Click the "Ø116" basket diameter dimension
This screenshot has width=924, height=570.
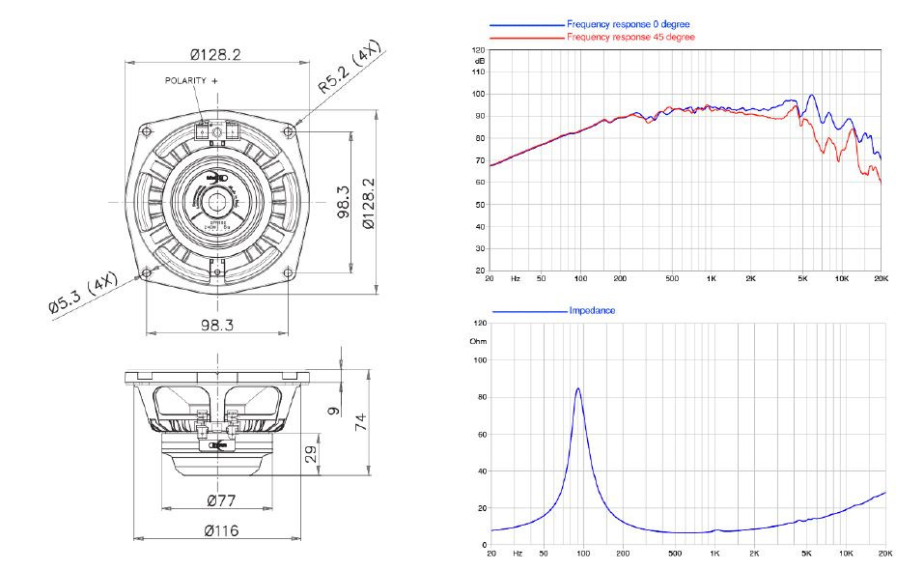click(221, 530)
